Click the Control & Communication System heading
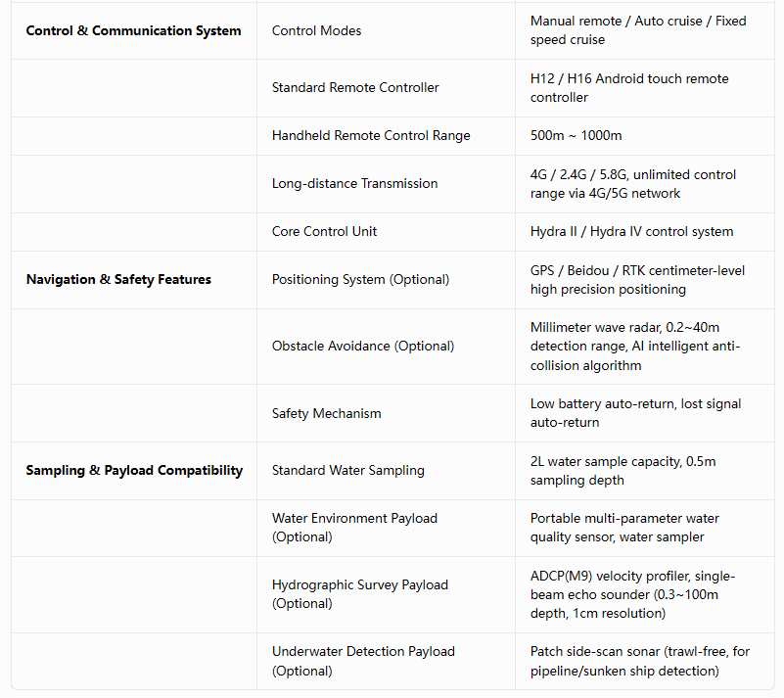The width and height of the screenshot is (784, 698). 133,30
